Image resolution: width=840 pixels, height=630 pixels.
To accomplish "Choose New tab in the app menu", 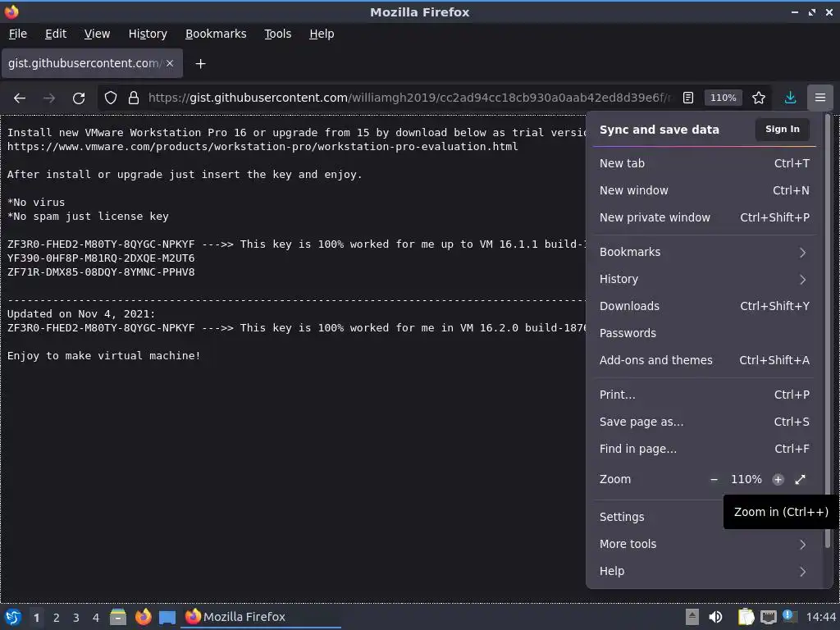I will pos(704,163).
